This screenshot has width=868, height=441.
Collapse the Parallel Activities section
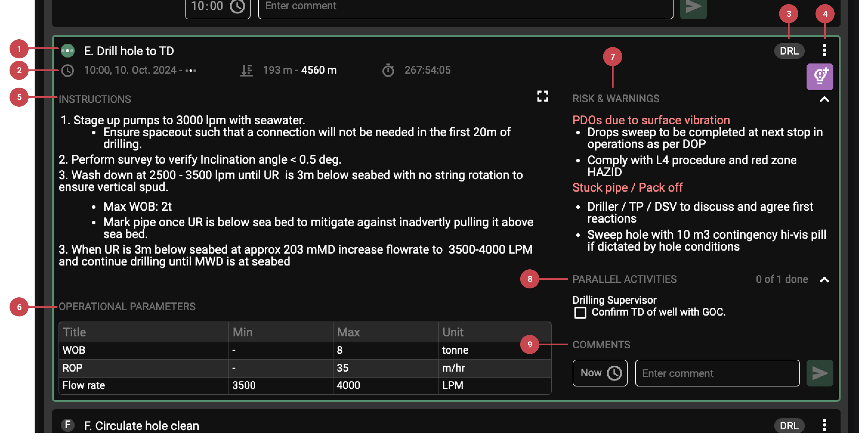[824, 280]
